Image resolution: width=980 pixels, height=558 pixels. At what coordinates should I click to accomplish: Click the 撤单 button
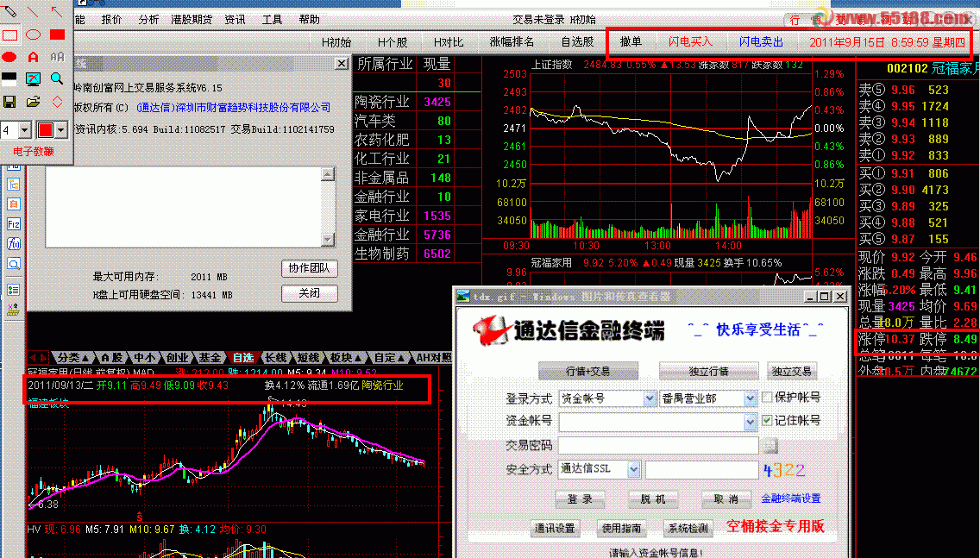(x=631, y=41)
